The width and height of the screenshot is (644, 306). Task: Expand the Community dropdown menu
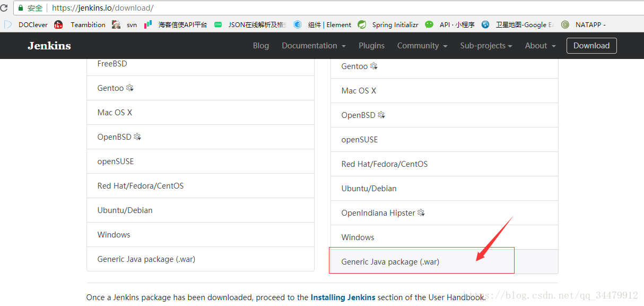422,46
